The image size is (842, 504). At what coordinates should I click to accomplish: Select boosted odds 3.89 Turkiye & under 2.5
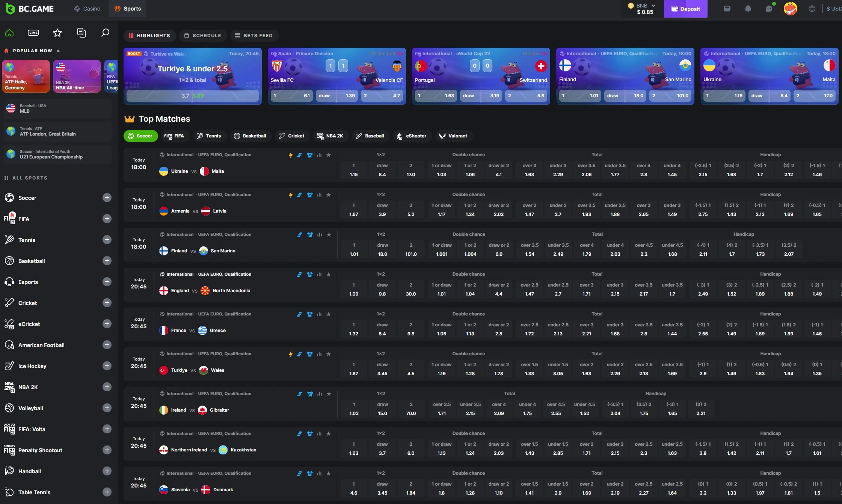tap(193, 96)
